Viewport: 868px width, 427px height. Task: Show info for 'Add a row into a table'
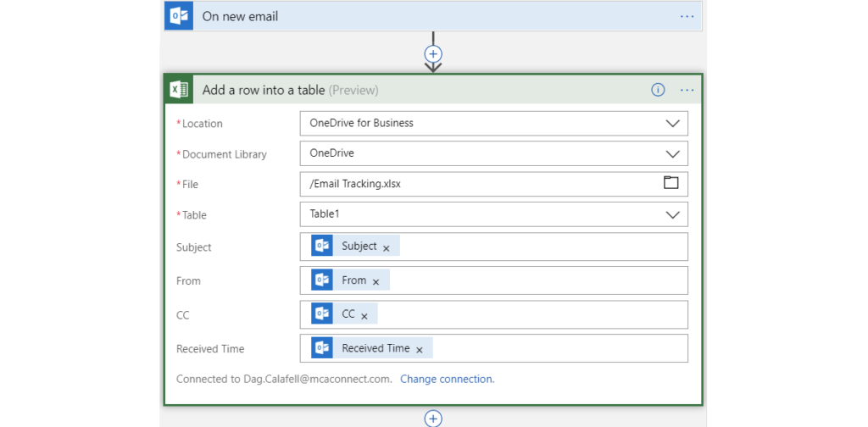(x=658, y=90)
